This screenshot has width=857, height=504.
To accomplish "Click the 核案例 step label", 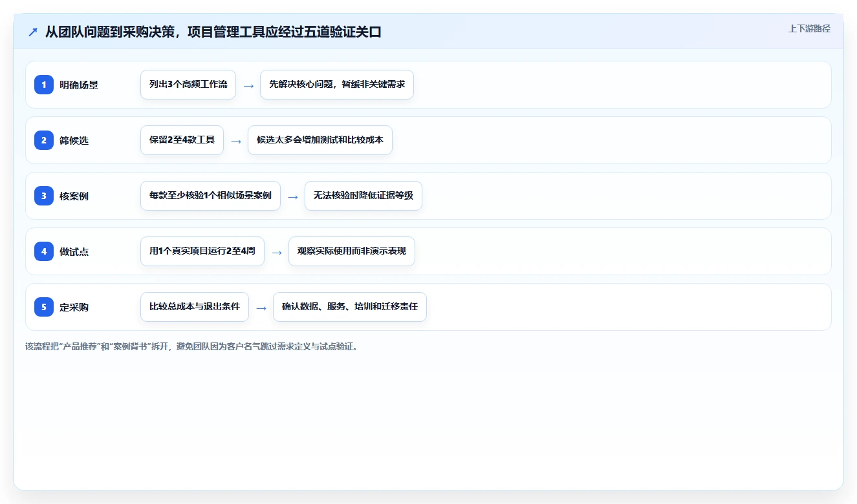I will coord(74,196).
